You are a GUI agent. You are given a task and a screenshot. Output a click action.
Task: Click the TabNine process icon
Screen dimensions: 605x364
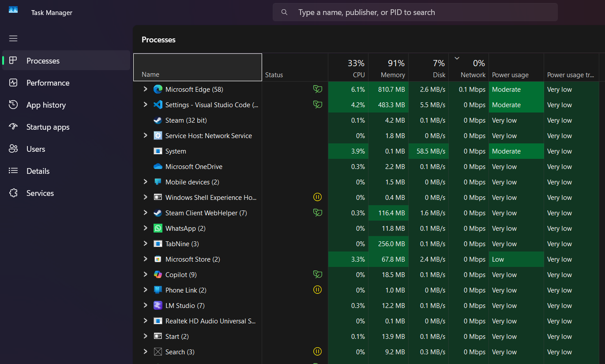coord(158,244)
